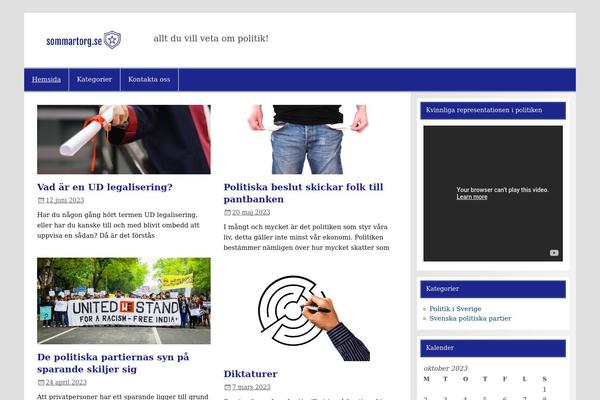The height and width of the screenshot is (400, 600).
Task: Click the Kategorier widget heading
Action: click(493, 289)
